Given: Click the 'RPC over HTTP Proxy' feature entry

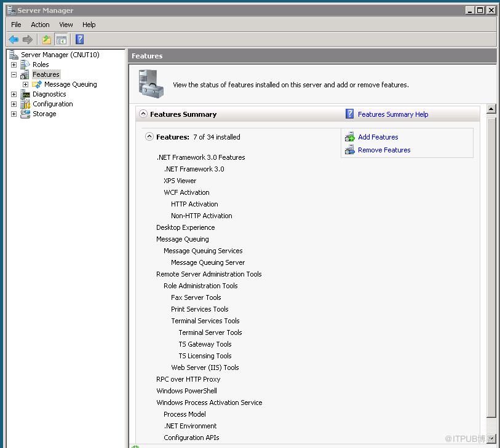Looking at the screenshot, I should coord(188,379).
